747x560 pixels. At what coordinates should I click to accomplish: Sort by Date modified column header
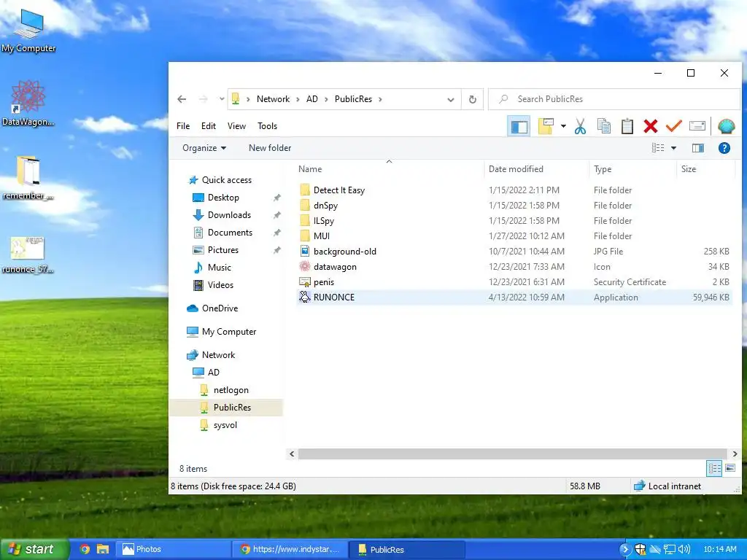pos(537,169)
